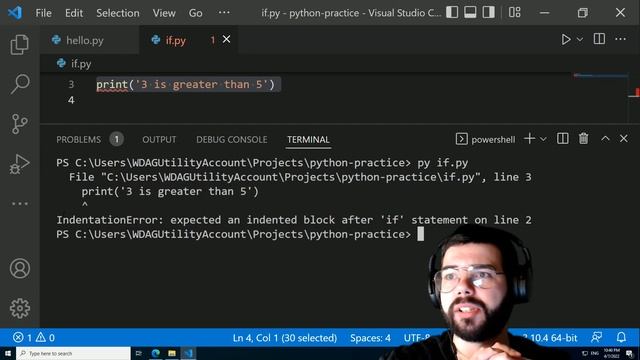Create a new terminal with plus icon
Image resolution: width=640 pixels, height=360 pixels.
529,139
